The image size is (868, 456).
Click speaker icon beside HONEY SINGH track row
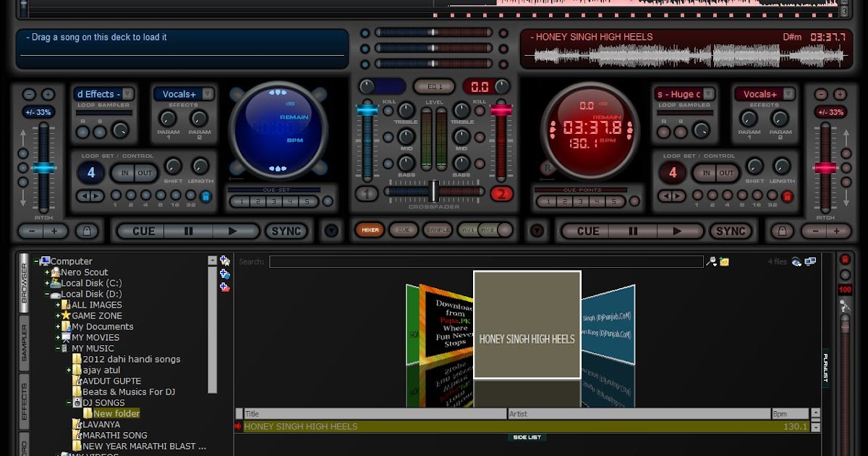[238, 426]
